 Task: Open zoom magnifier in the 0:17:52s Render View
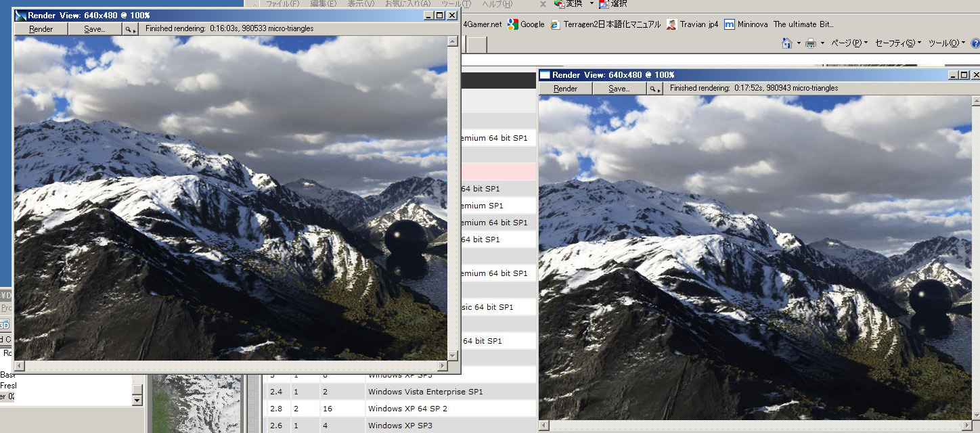[654, 89]
